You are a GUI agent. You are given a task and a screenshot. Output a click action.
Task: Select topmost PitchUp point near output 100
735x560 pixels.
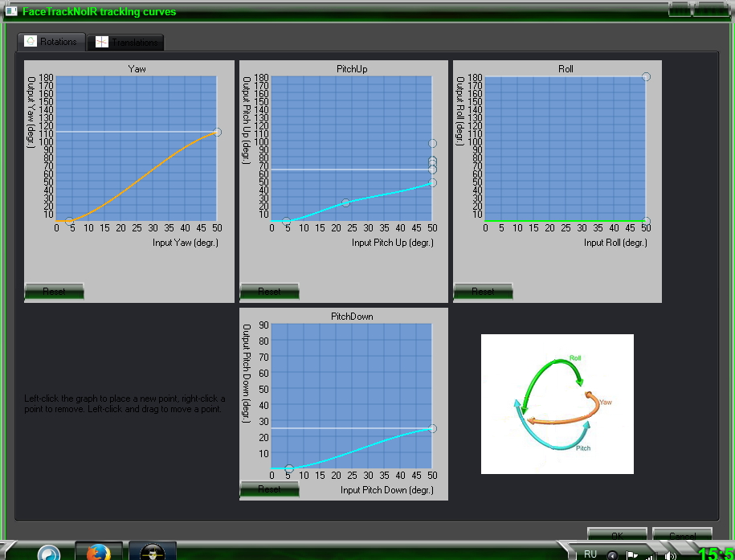(433, 143)
